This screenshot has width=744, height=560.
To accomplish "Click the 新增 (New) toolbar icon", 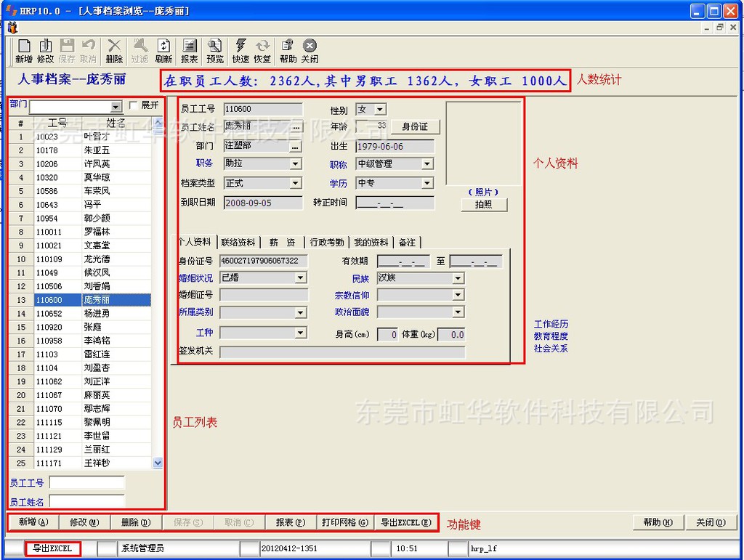I will pyautogui.click(x=23, y=51).
